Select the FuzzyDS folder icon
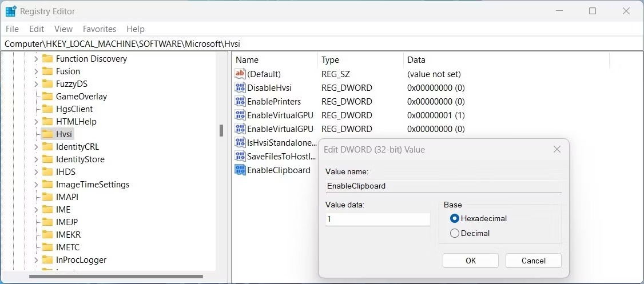The width and height of the screenshot is (644, 284). 47,84
